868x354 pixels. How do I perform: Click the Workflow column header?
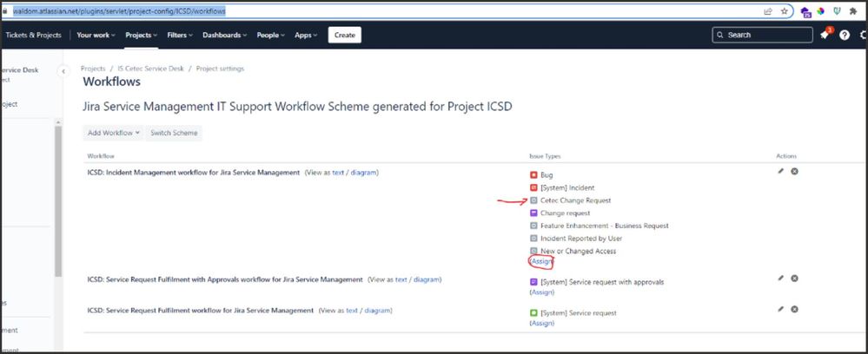[101, 156]
